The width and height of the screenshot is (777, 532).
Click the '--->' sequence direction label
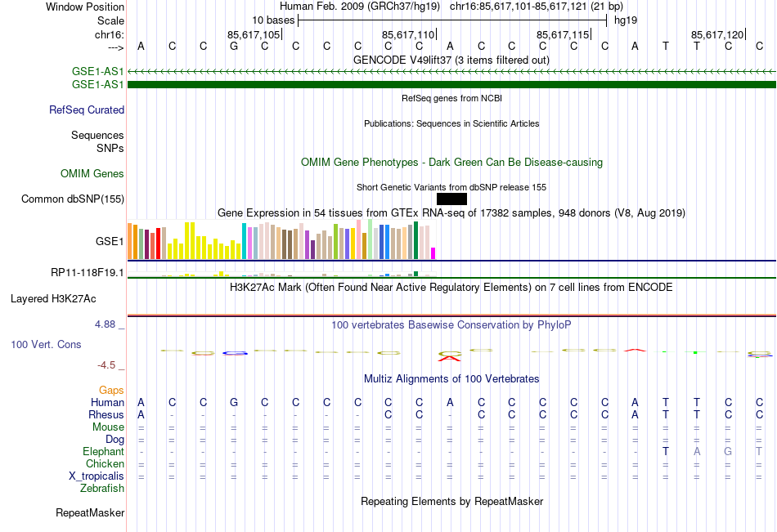(115, 47)
